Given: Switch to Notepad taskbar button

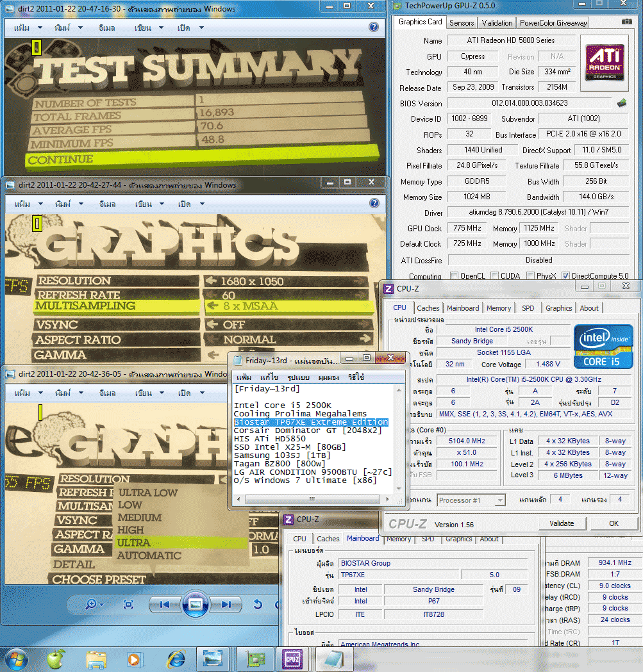Looking at the screenshot, I should click(334, 659).
